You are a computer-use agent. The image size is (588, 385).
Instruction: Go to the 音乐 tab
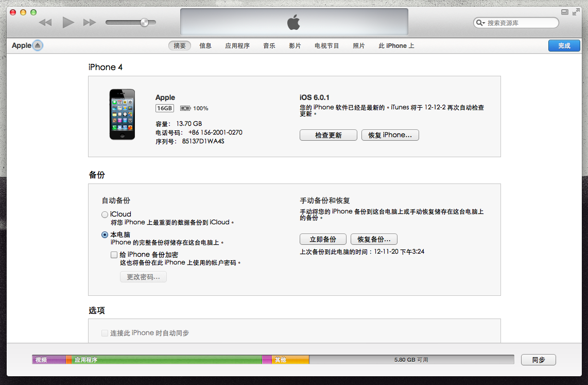coord(269,46)
